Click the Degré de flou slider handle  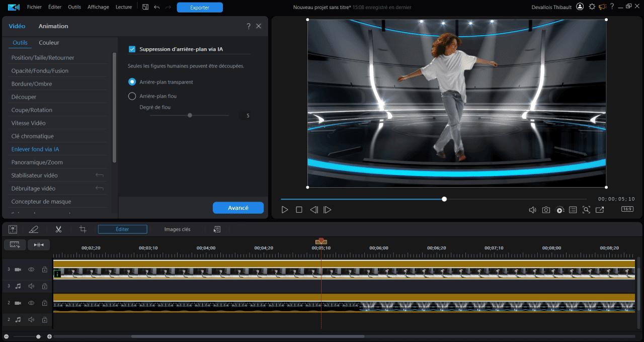tap(190, 115)
